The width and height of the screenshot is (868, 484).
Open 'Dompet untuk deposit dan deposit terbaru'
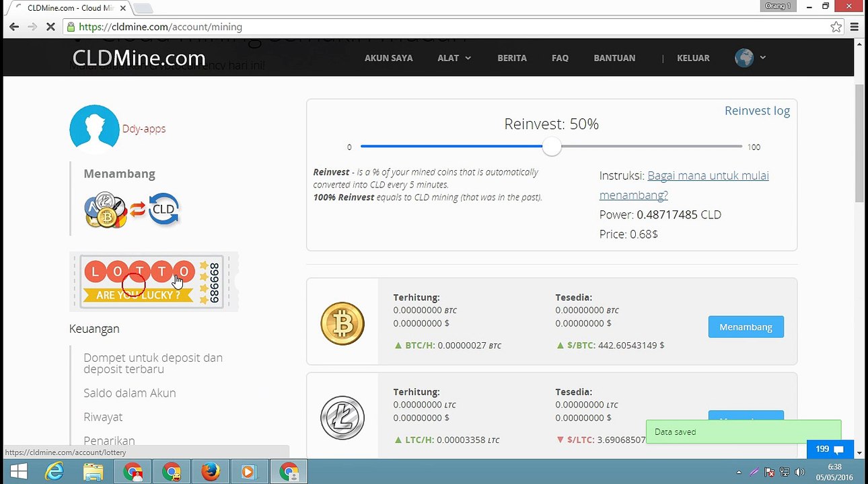click(x=153, y=364)
